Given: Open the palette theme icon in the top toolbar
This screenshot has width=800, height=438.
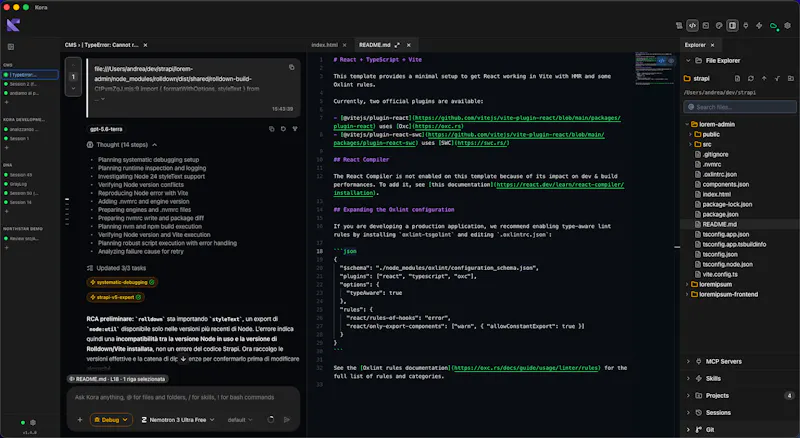Looking at the screenshot, I should tap(719, 26).
